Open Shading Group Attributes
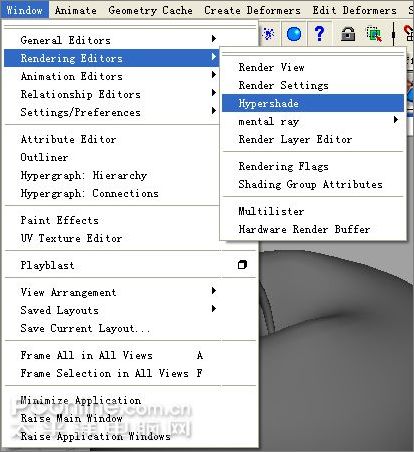This screenshot has width=414, height=452. (x=313, y=184)
